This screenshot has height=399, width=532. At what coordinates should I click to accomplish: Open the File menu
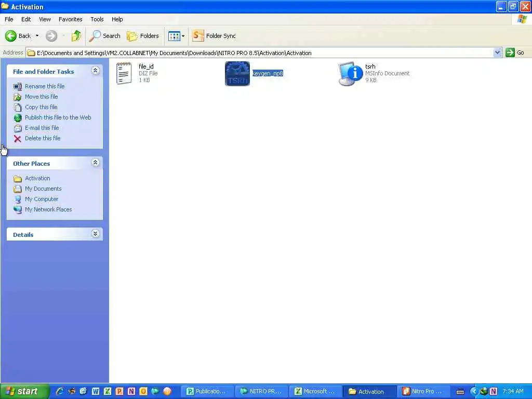pos(9,19)
